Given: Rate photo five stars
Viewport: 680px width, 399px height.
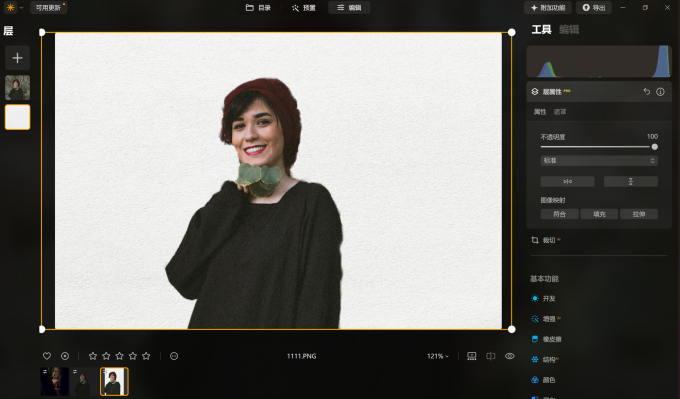Looking at the screenshot, I should point(146,356).
